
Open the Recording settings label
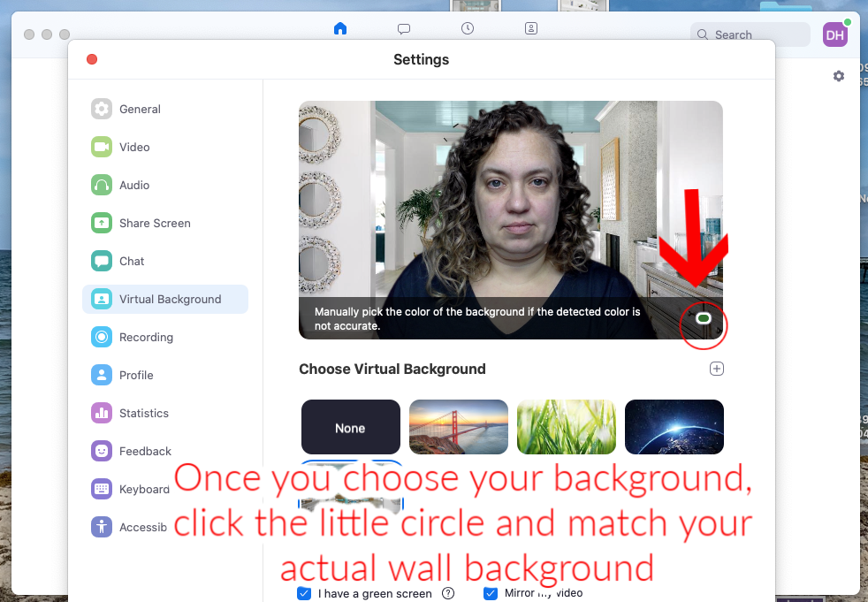click(146, 337)
